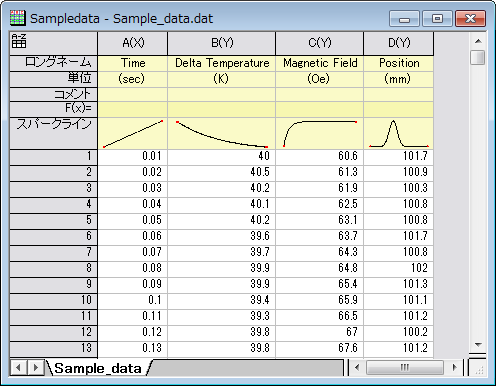
Task: Click horizontal scrollbar left arrow
Action: pos(357,368)
